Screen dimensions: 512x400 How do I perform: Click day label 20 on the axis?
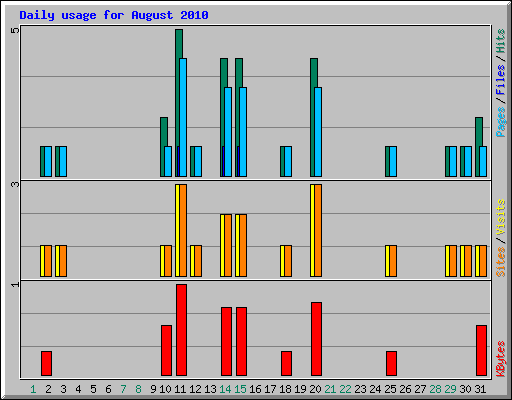315,389
